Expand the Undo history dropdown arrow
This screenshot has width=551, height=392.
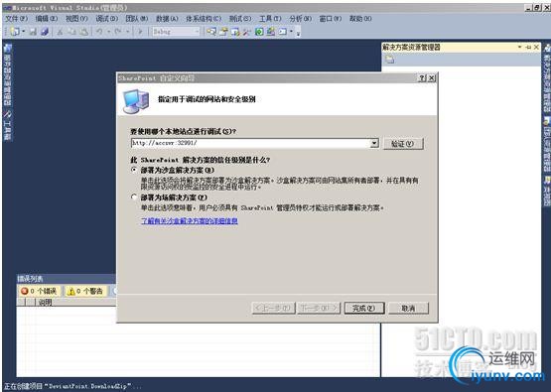point(109,32)
